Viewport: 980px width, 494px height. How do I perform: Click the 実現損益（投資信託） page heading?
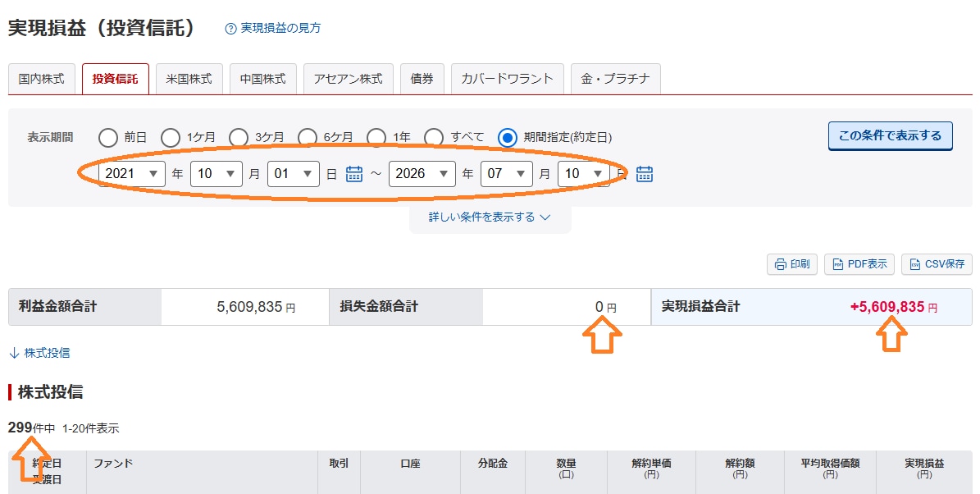(x=102, y=28)
